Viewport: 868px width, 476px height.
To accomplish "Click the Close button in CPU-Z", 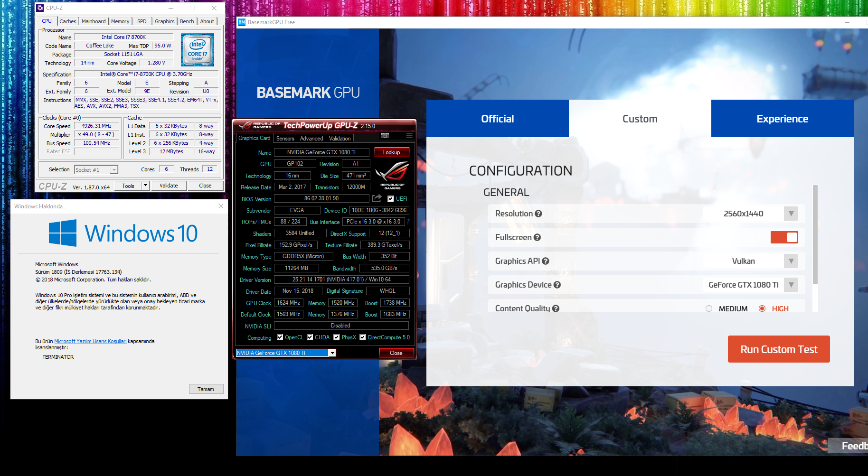I will (x=205, y=186).
